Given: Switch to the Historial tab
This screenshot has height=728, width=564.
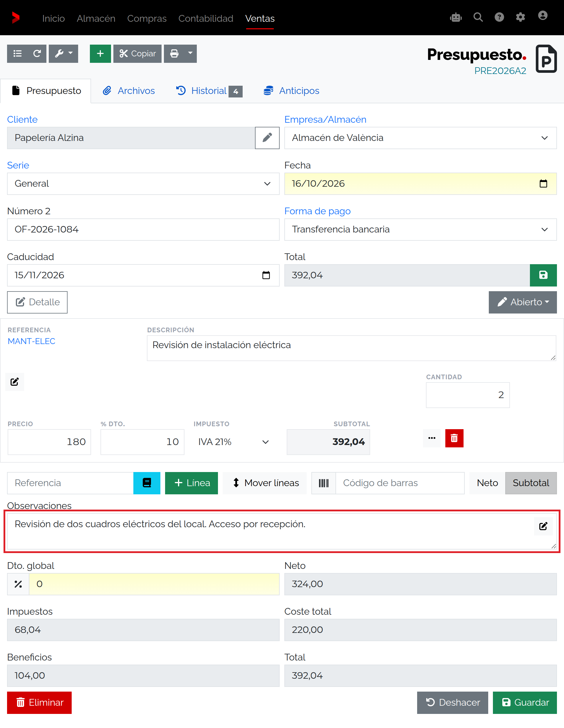Looking at the screenshot, I should point(209,91).
